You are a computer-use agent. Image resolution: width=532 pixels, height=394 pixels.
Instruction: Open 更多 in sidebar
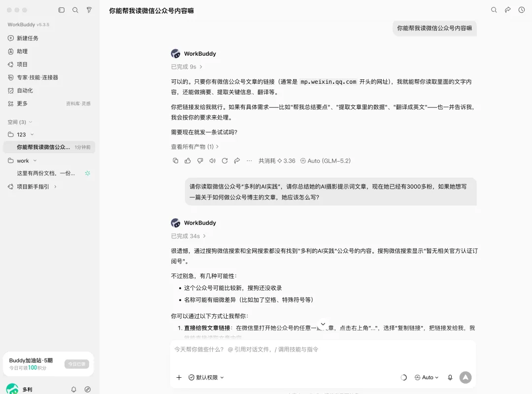(22, 103)
